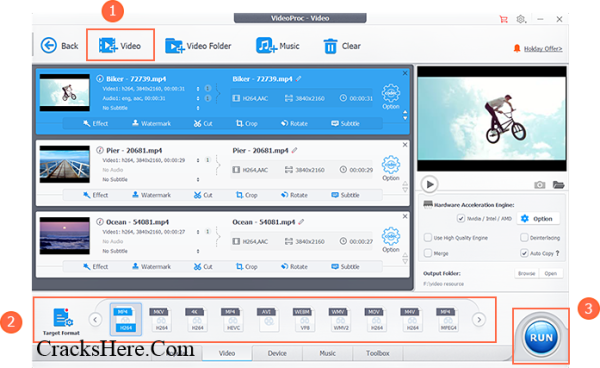The width and height of the screenshot is (600, 368).
Task: Show more target formats with right arrow
Action: (x=479, y=319)
